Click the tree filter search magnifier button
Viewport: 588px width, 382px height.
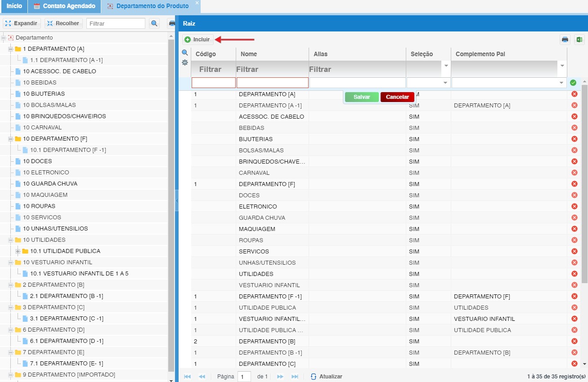(x=154, y=23)
